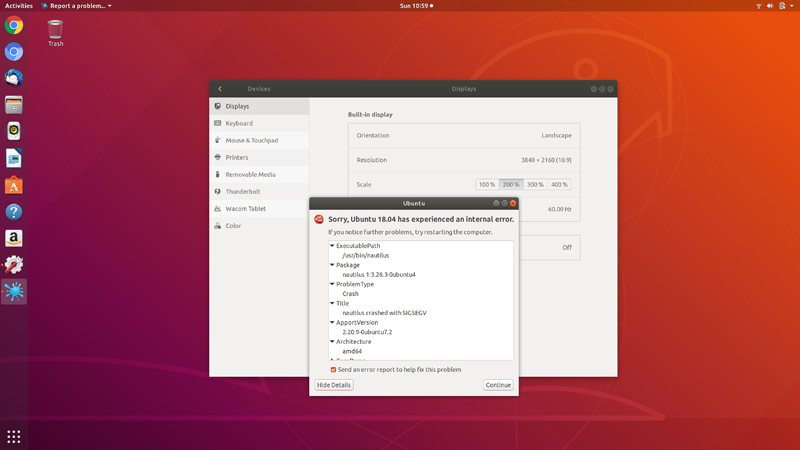The width and height of the screenshot is (800, 450).
Task: Set display scale to 300 %
Action: [x=535, y=185]
